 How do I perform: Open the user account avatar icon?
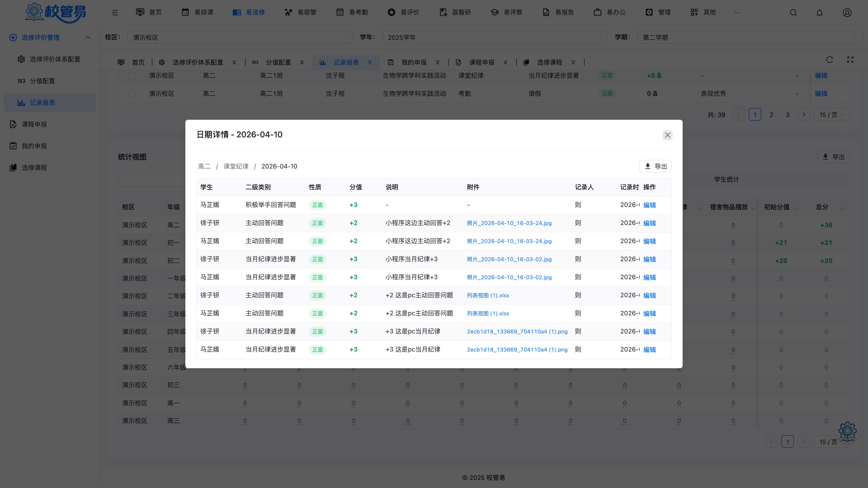click(847, 12)
